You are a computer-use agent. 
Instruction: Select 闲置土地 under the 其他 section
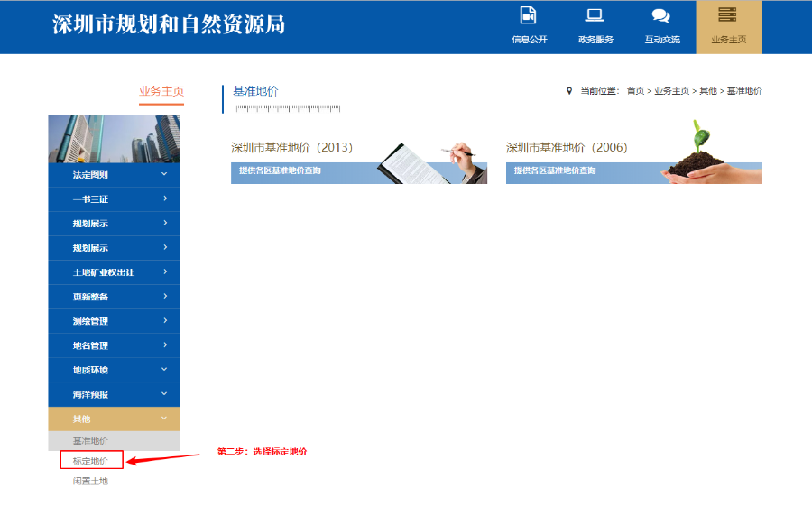tap(91, 481)
